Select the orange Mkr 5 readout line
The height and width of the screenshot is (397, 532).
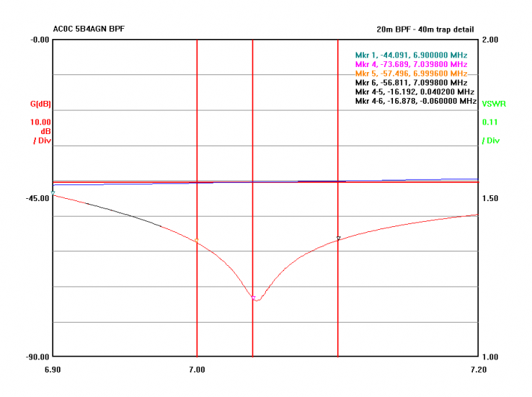pos(411,74)
